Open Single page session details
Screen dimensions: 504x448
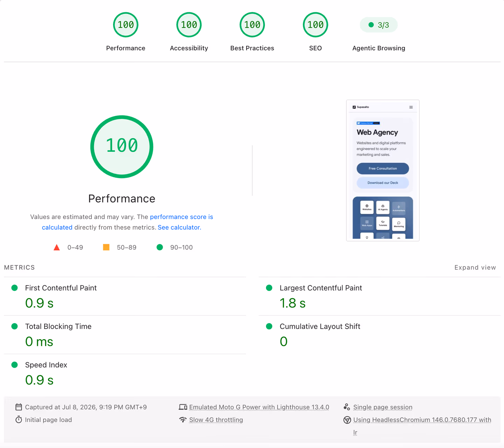(x=383, y=407)
